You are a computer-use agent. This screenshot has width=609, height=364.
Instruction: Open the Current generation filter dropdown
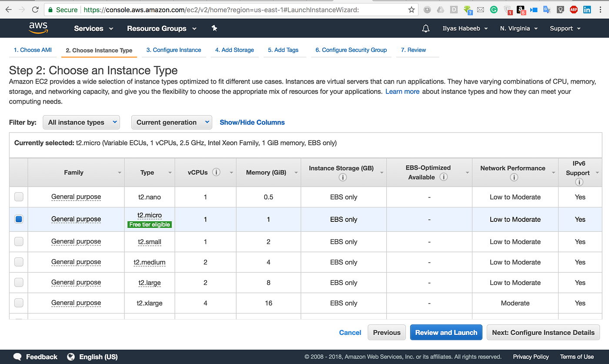coord(171,122)
